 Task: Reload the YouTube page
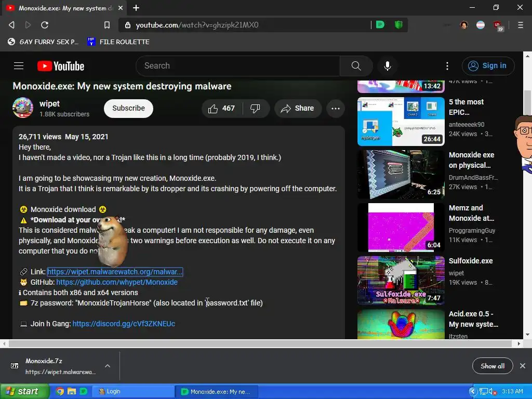[45, 25]
